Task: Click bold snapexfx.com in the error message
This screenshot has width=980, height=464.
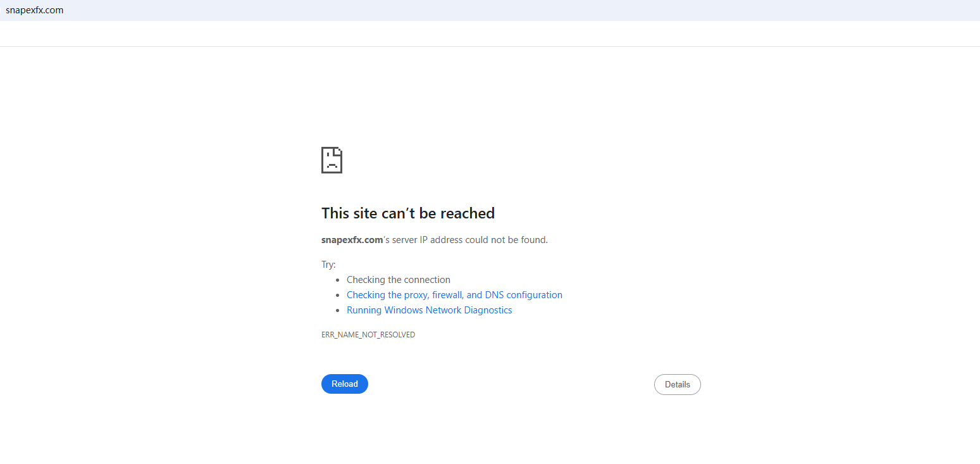Action: coord(352,240)
